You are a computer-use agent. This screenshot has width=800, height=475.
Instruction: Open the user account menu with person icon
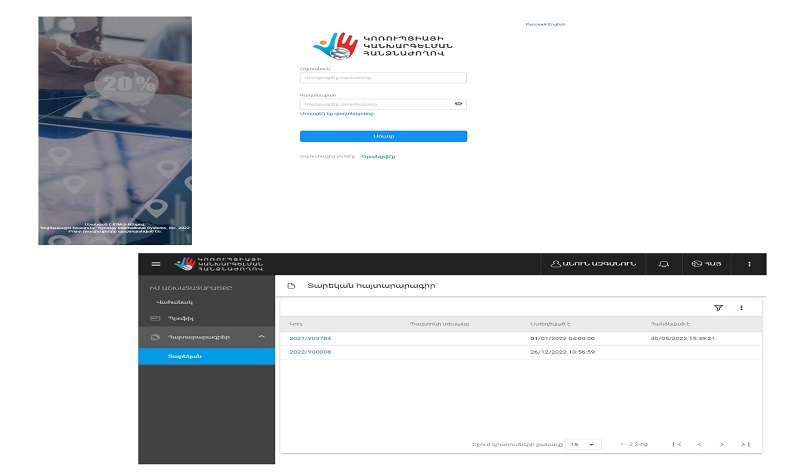click(593, 264)
